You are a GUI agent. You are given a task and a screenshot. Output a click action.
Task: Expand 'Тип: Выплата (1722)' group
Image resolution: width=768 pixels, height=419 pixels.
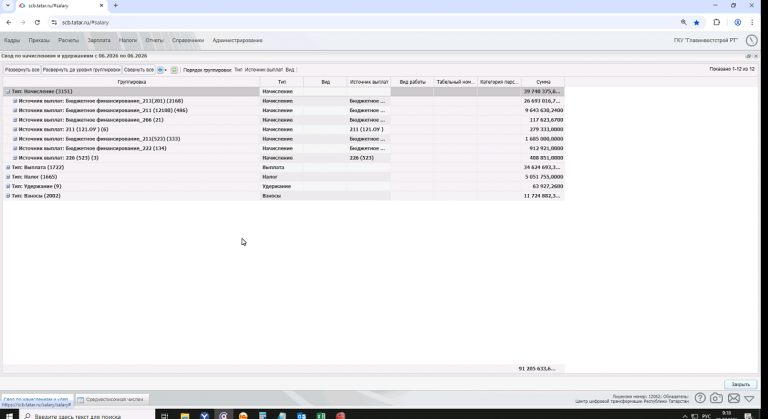pos(7,167)
